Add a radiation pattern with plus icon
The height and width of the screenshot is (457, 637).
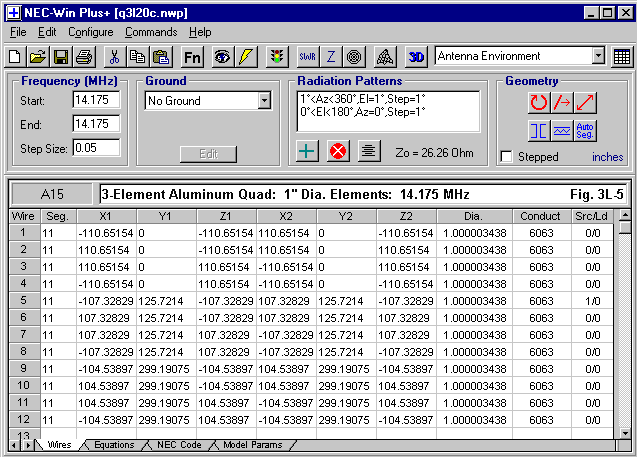(x=309, y=151)
